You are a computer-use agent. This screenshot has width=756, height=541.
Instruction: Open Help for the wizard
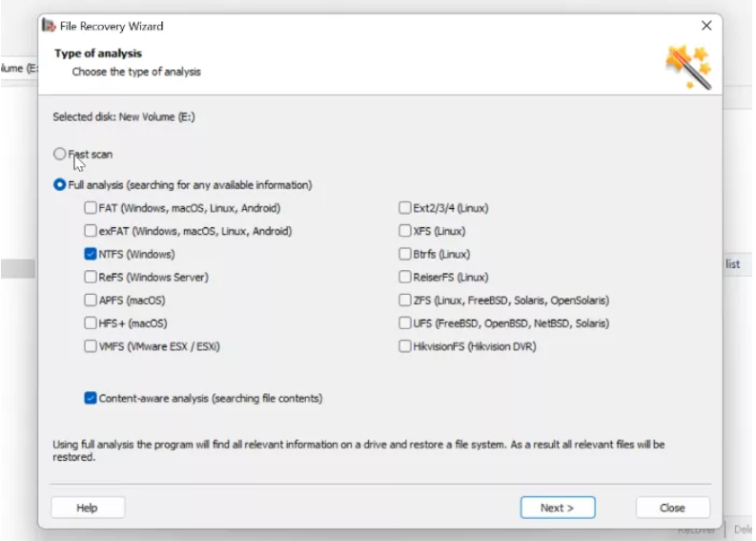pos(88,508)
